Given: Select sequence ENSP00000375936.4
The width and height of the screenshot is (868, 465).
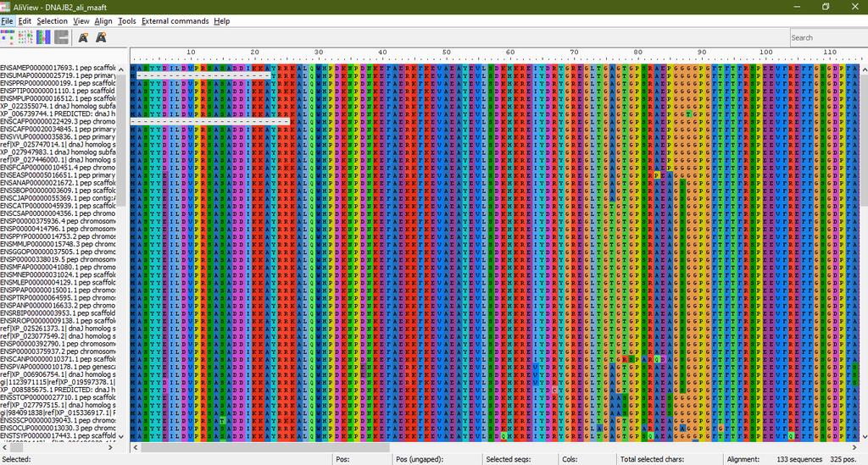Looking at the screenshot, I should [58, 221].
